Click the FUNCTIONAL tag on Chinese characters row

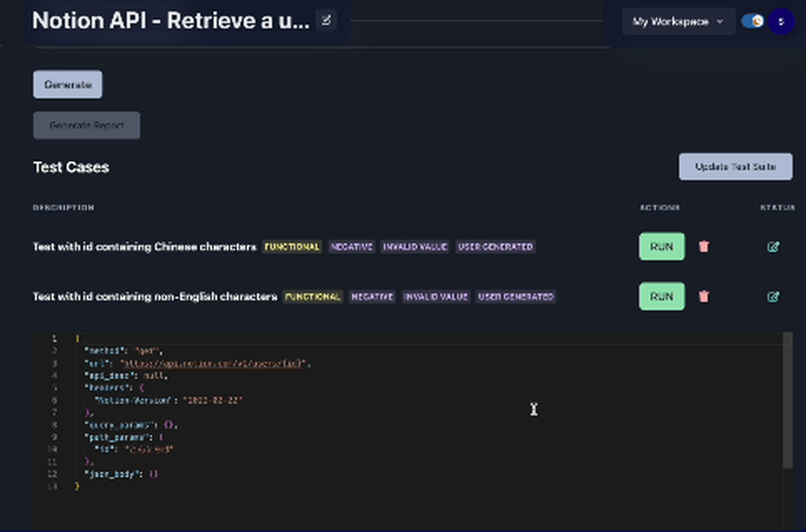(x=292, y=247)
